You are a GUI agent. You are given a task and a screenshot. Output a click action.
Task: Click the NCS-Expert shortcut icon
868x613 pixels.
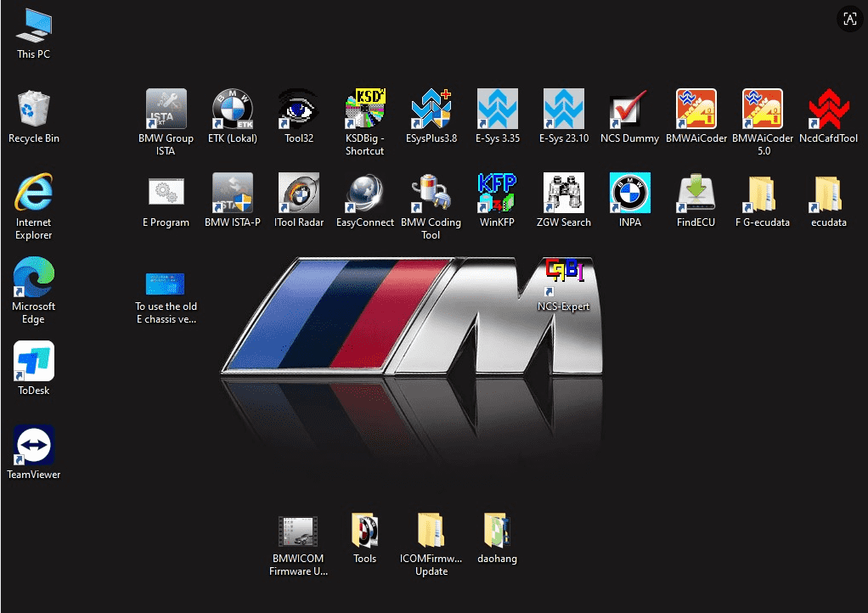564,278
